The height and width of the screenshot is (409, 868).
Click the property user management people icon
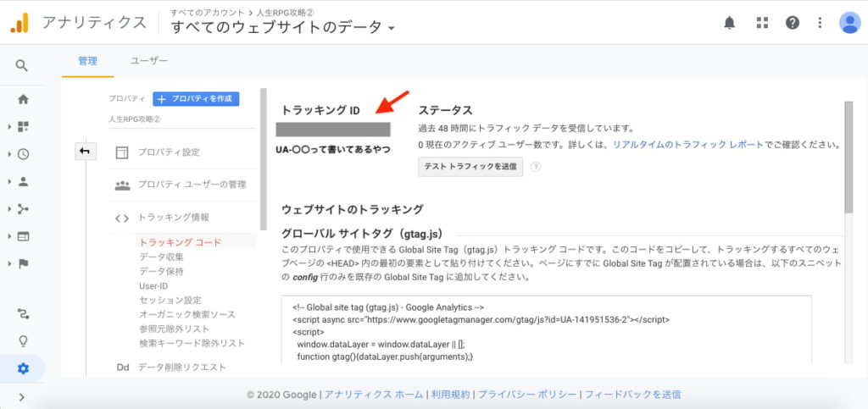tap(122, 185)
